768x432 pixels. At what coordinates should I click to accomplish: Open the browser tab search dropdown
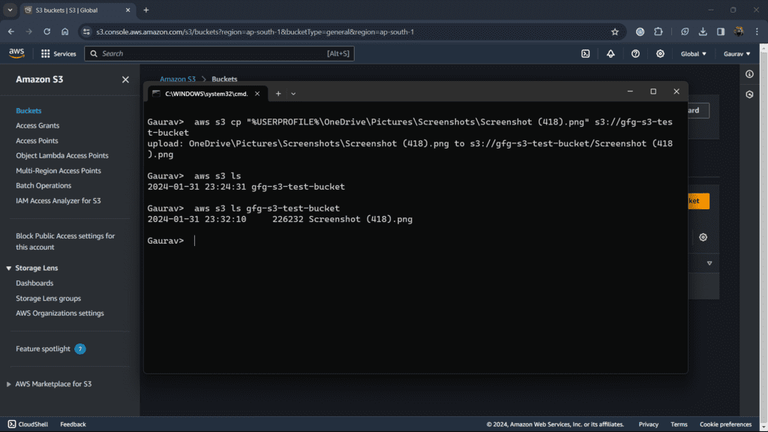tap(10, 10)
